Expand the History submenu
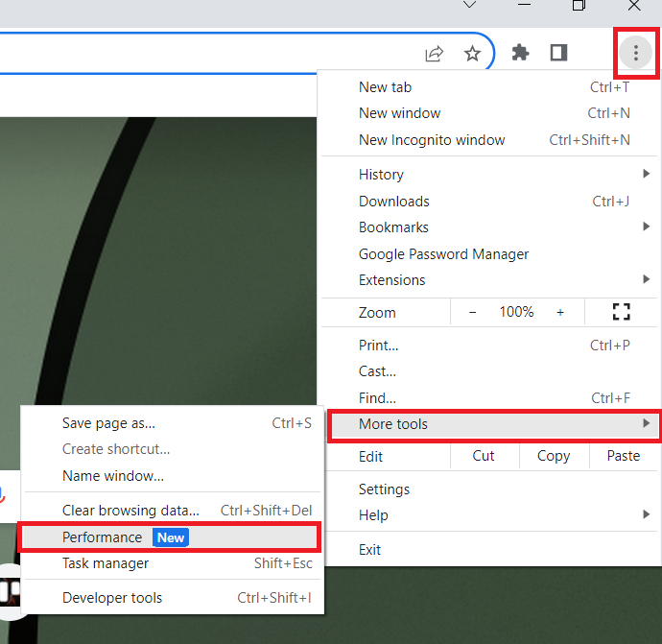 [x=489, y=175]
